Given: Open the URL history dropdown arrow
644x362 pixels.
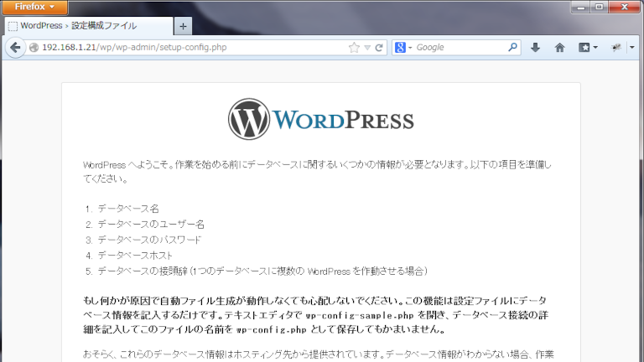Looking at the screenshot, I should [x=367, y=48].
